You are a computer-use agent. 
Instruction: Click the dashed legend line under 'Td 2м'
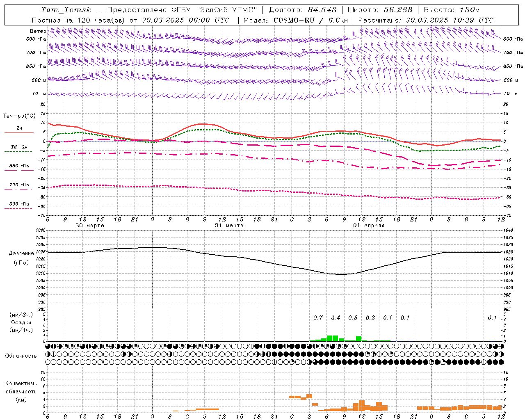tap(18, 151)
